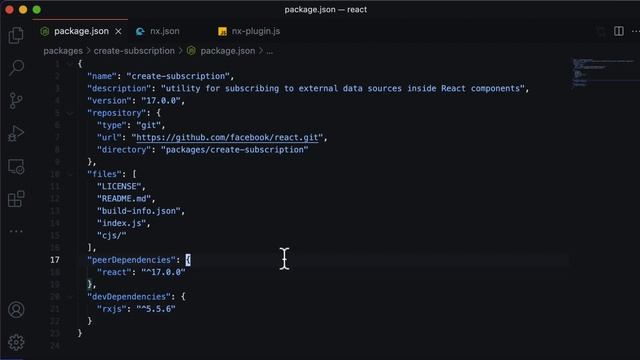The width and height of the screenshot is (640, 360).
Task: Open the editor More Actions ellipsis
Action: (636, 31)
